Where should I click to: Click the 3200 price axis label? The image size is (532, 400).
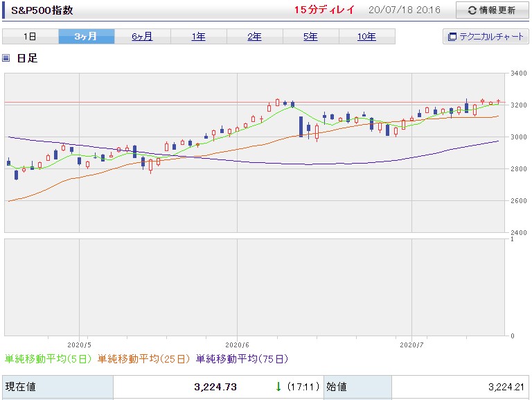[519, 105]
